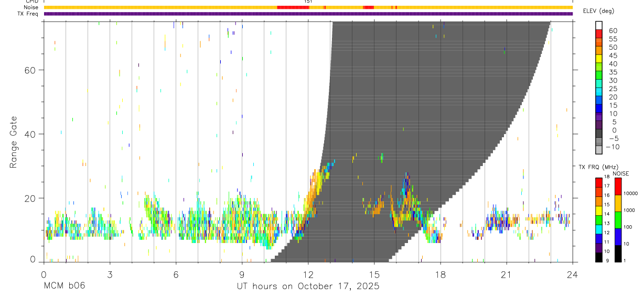Screen dimensions: 644x297
Task: Click the 'TX Freq' row label at top left
Action: (x=29, y=14)
